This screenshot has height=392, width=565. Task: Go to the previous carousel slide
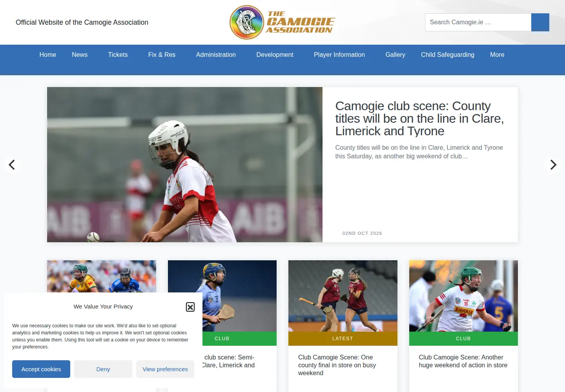12,165
